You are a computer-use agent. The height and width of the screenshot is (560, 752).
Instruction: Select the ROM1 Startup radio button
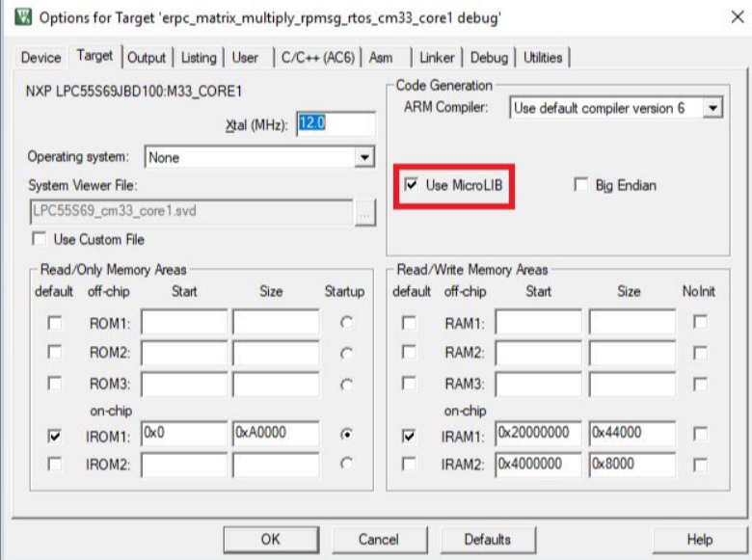tap(346, 324)
